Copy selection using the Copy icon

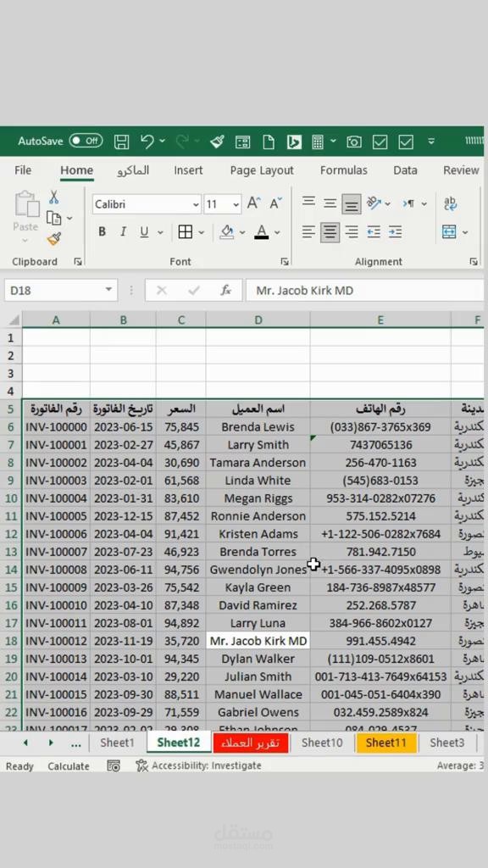pos(53,218)
